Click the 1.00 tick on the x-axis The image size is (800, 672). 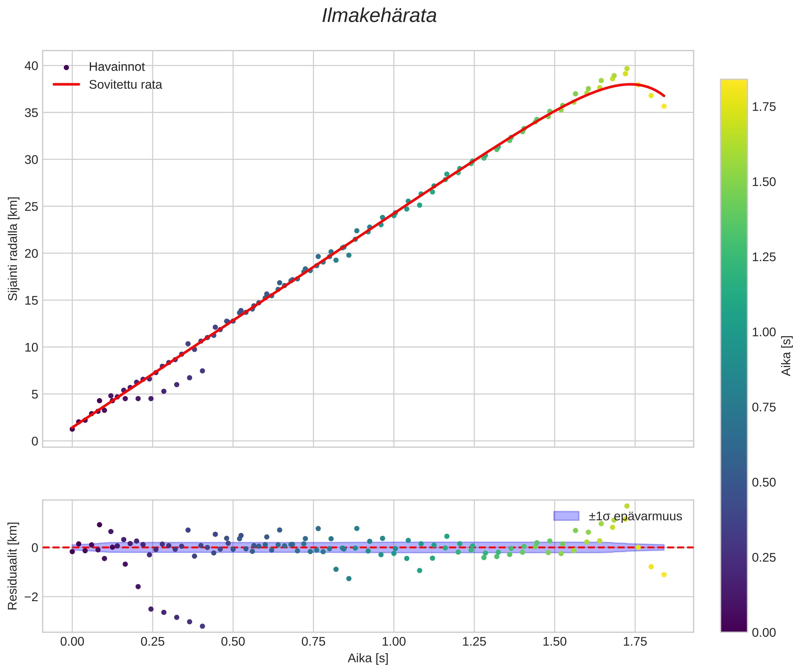pyautogui.click(x=394, y=642)
